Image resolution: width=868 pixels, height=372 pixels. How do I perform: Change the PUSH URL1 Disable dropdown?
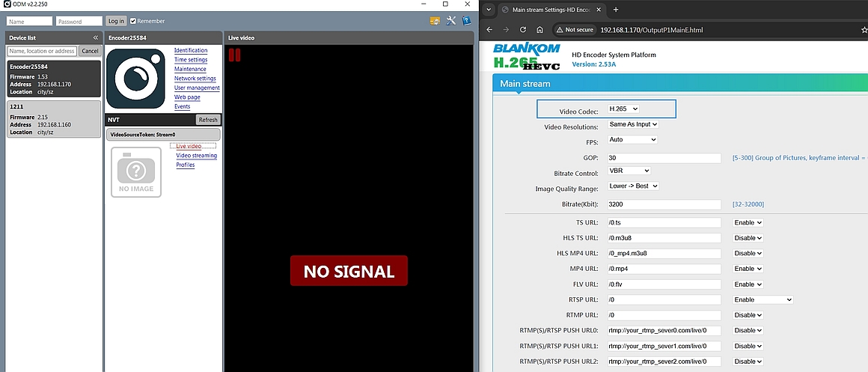tap(748, 346)
